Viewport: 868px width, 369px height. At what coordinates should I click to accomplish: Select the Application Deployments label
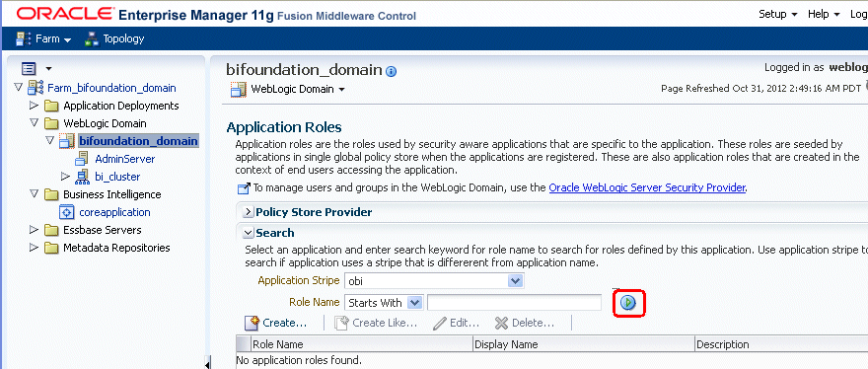click(121, 106)
